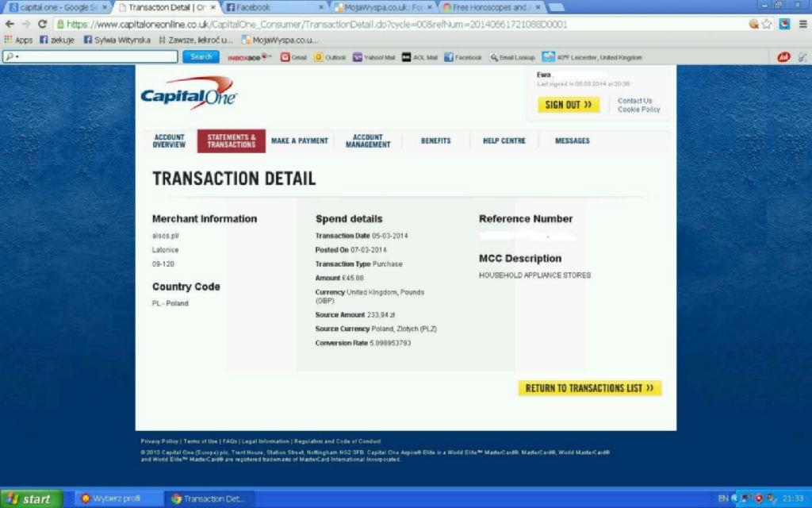Open the Account Overview menu item
812x508 pixels.
170,141
